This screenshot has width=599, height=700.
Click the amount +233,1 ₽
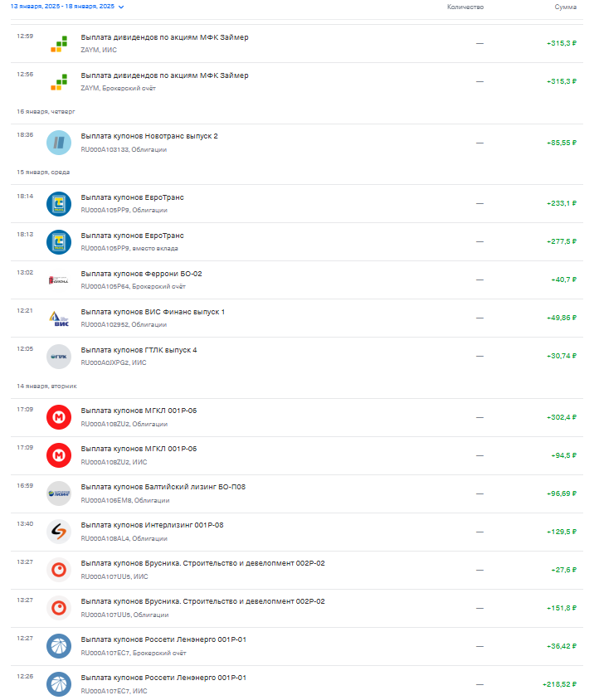point(562,203)
